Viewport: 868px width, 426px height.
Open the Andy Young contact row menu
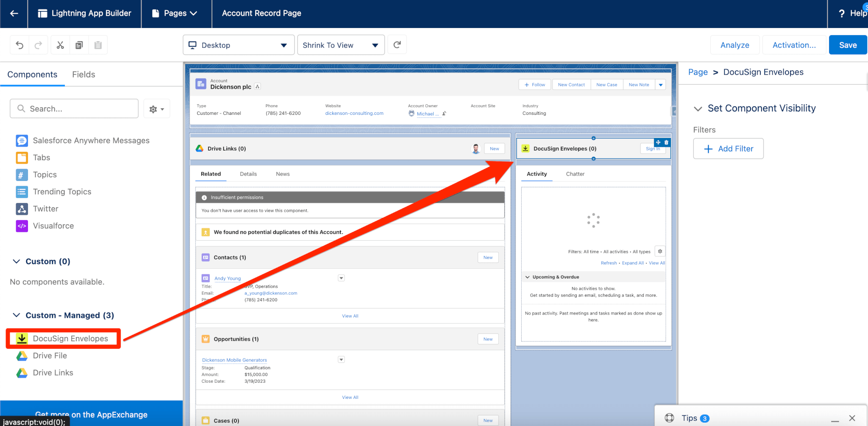click(x=341, y=278)
